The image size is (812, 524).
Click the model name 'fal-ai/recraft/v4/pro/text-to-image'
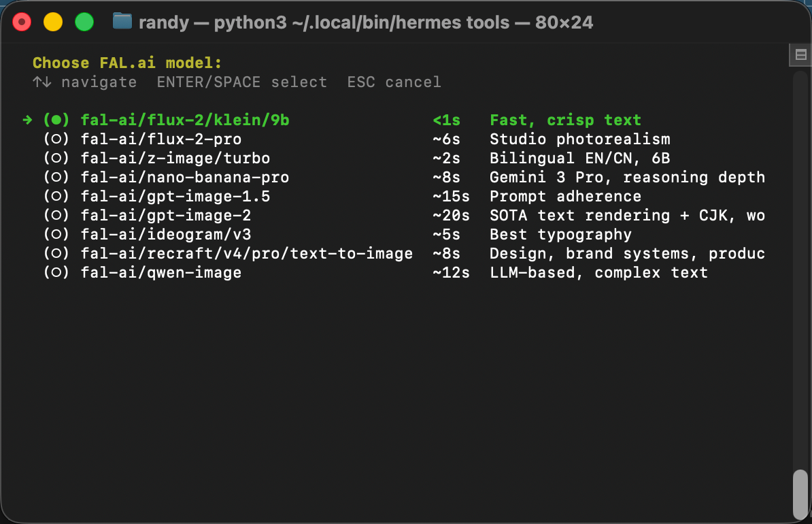click(x=246, y=253)
